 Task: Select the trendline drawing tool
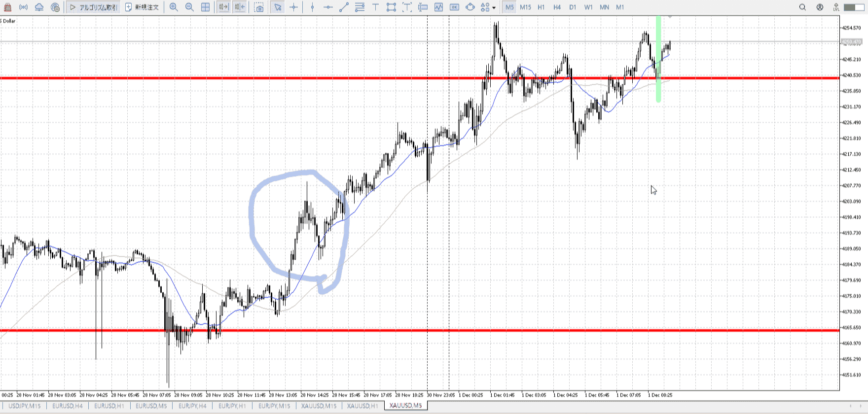[344, 7]
